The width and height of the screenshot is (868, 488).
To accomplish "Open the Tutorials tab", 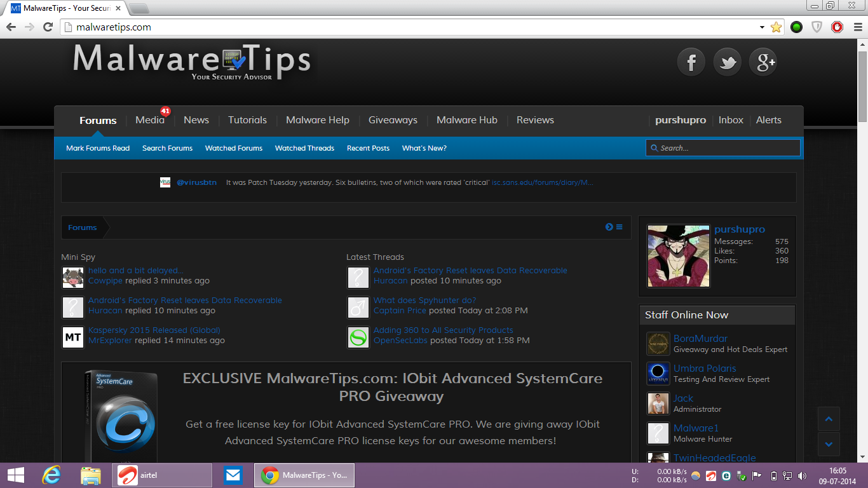I will point(248,120).
